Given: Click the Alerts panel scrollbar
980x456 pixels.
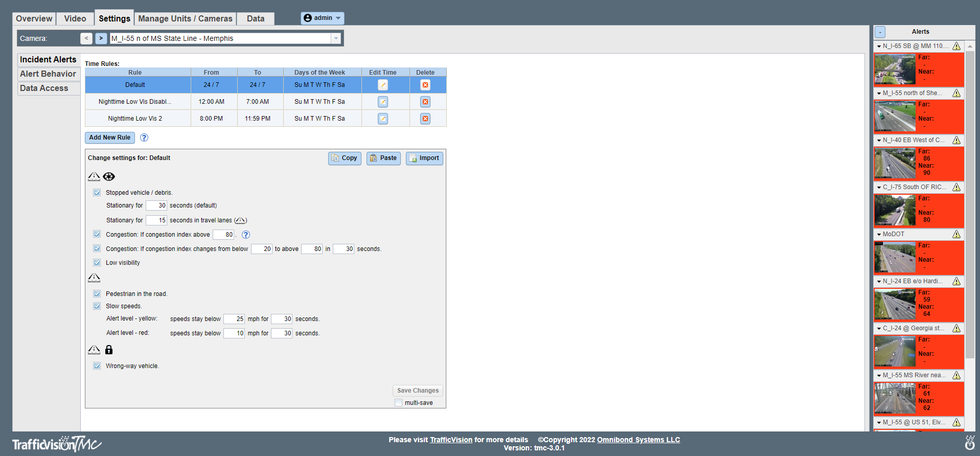Looking at the screenshot, I should (x=970, y=204).
